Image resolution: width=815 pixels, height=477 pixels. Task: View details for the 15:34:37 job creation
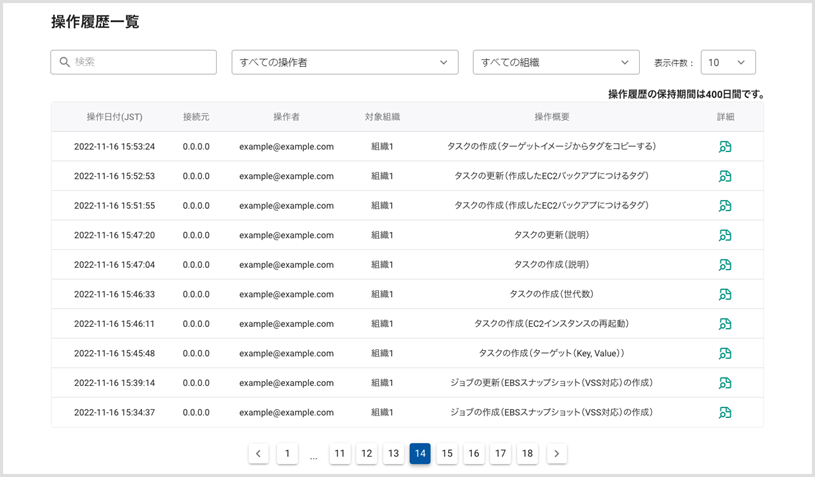click(x=725, y=412)
